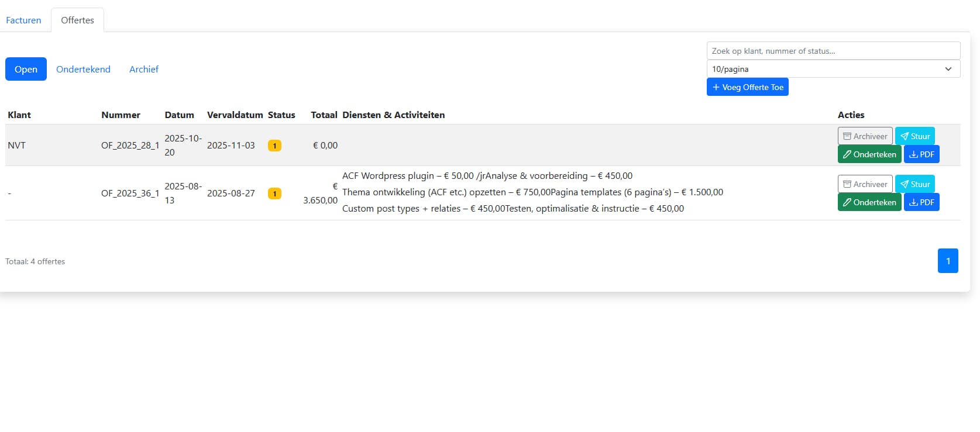Click the Vervaldatum column header
Viewport: 980px width, 432px height.
pos(235,115)
